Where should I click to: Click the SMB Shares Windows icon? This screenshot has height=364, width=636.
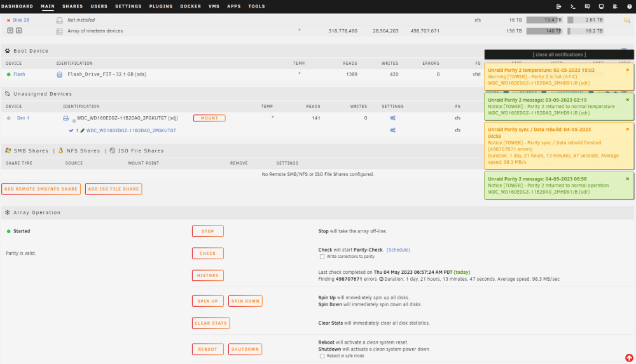pyautogui.click(x=8, y=151)
